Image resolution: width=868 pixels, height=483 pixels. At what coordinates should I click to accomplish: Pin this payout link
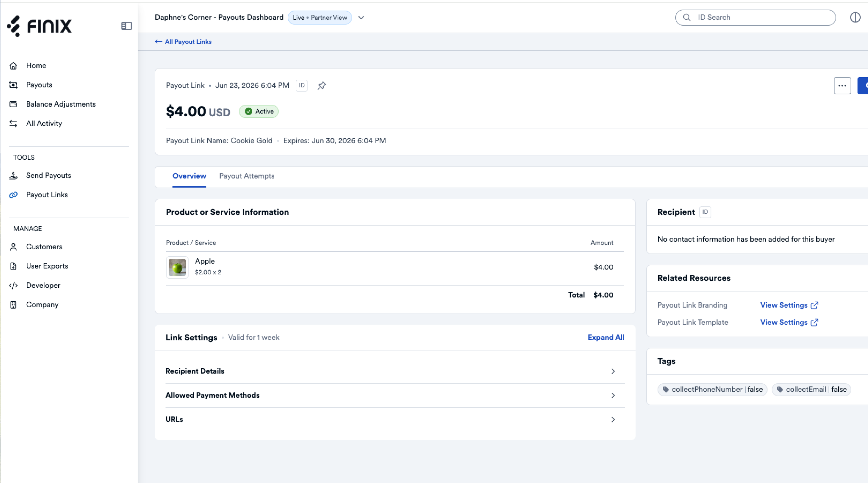pyautogui.click(x=321, y=86)
